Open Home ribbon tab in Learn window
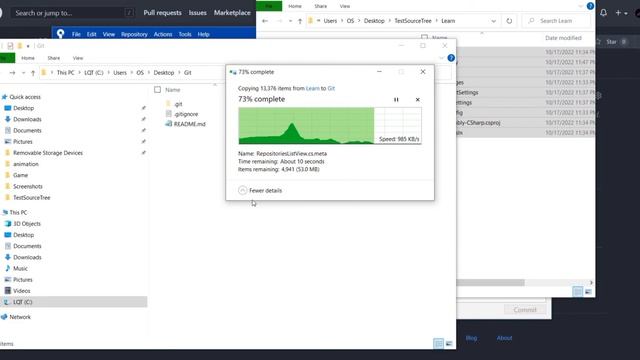Image resolution: width=640 pixels, height=360 pixels. [x=295, y=6]
